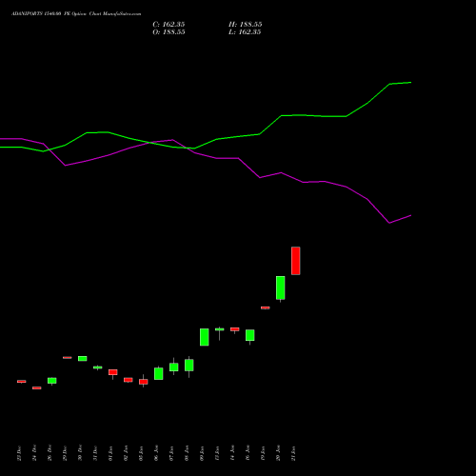Click the low value L: 162.35

coord(245,32)
